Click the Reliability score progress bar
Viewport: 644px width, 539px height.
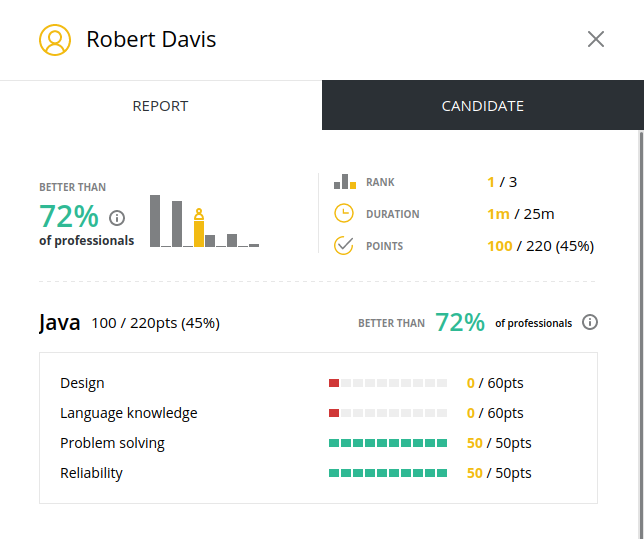pyautogui.click(x=388, y=473)
